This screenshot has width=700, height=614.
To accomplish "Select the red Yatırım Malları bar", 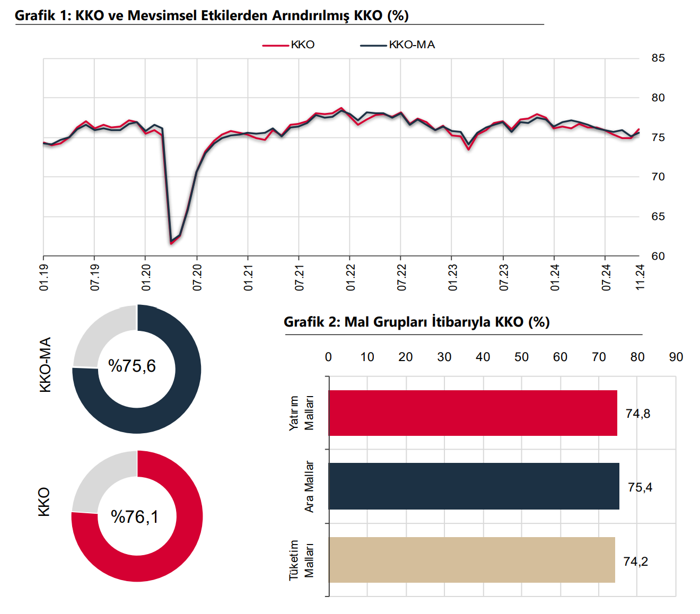I will coord(472,413).
